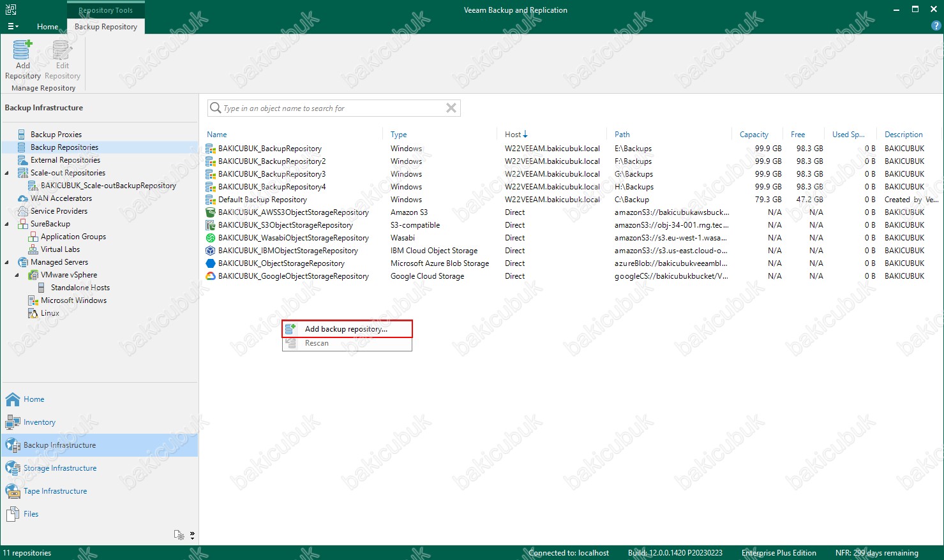Select the BAKICUBUK_BackupRepository4 row
This screenshot has width=944, height=560.
(573, 187)
